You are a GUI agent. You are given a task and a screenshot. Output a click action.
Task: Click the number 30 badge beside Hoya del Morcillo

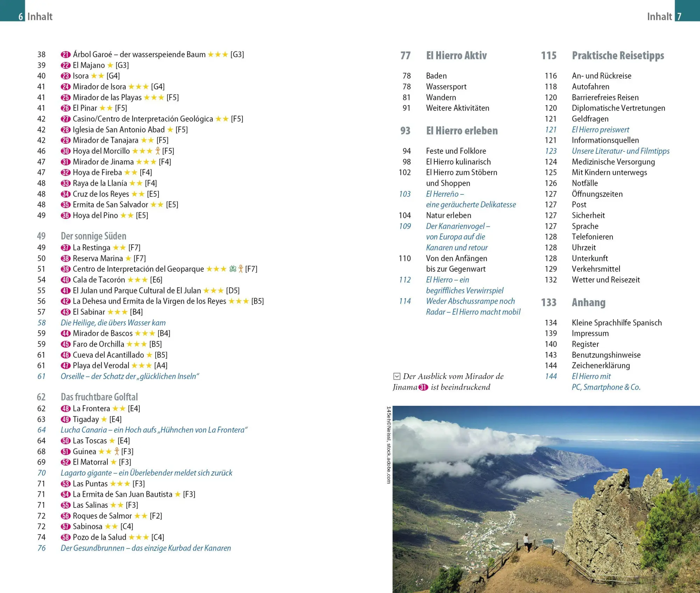click(66, 151)
